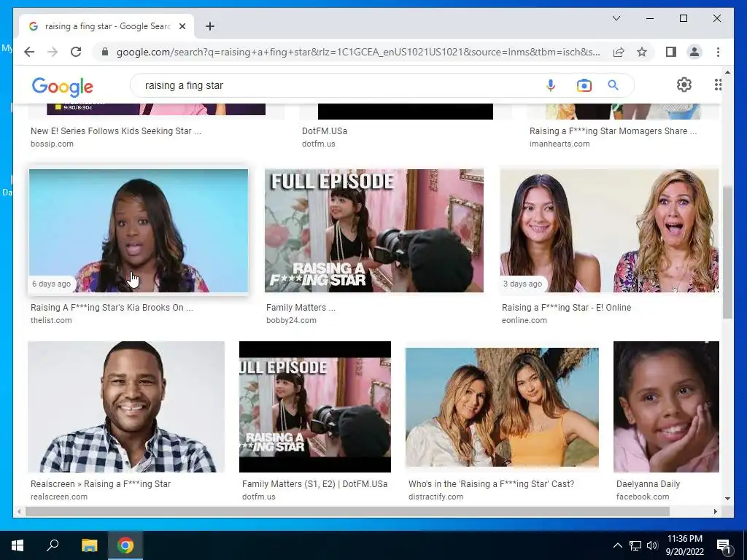
Task: Open Realscreen man in plaid shirt image
Action: 126,407
